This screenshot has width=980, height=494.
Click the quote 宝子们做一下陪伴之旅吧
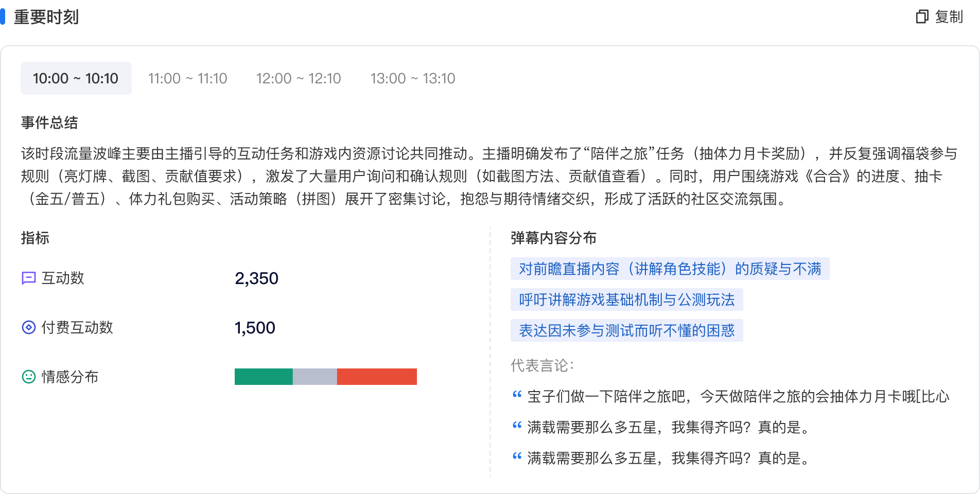pos(738,396)
